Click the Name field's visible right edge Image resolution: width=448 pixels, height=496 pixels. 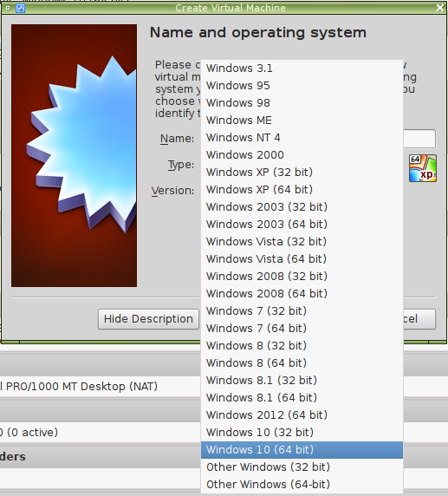[x=419, y=139]
